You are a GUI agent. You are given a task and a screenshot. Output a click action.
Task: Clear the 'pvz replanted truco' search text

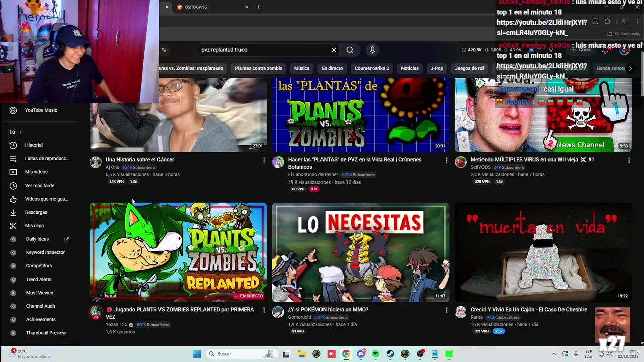334,50
